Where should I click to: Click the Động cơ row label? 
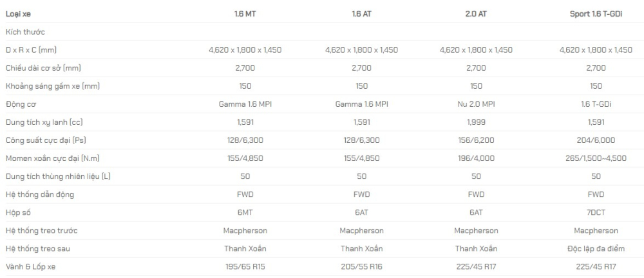[x=21, y=104]
